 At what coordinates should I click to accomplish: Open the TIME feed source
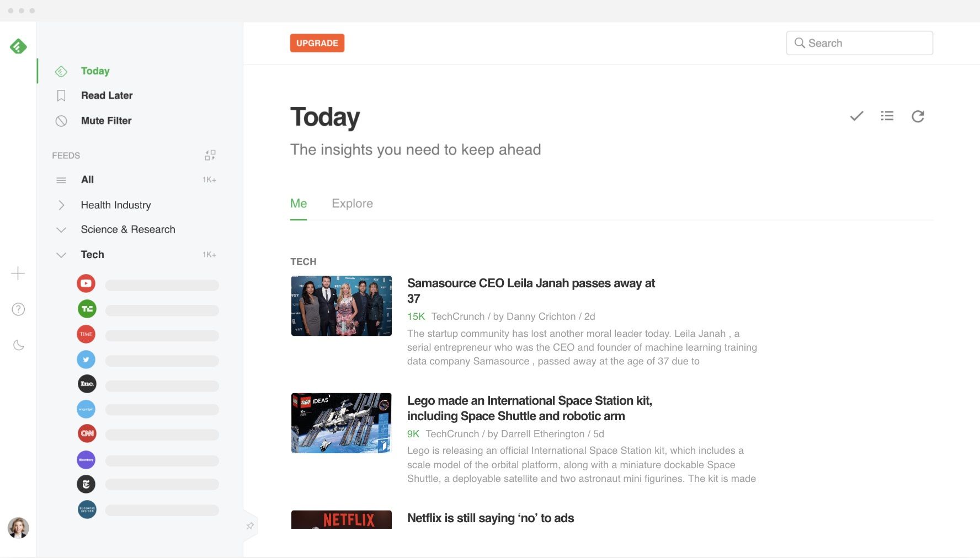tap(86, 334)
